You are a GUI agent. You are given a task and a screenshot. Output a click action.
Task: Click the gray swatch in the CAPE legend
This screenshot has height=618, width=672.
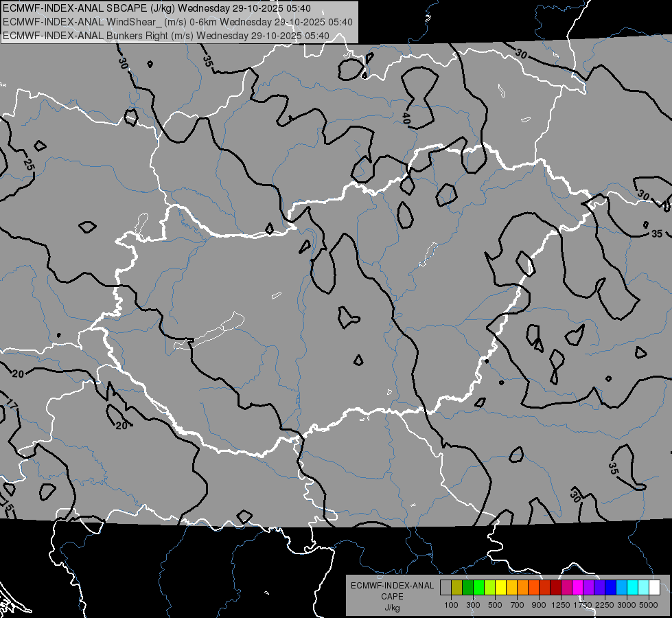coord(445,588)
